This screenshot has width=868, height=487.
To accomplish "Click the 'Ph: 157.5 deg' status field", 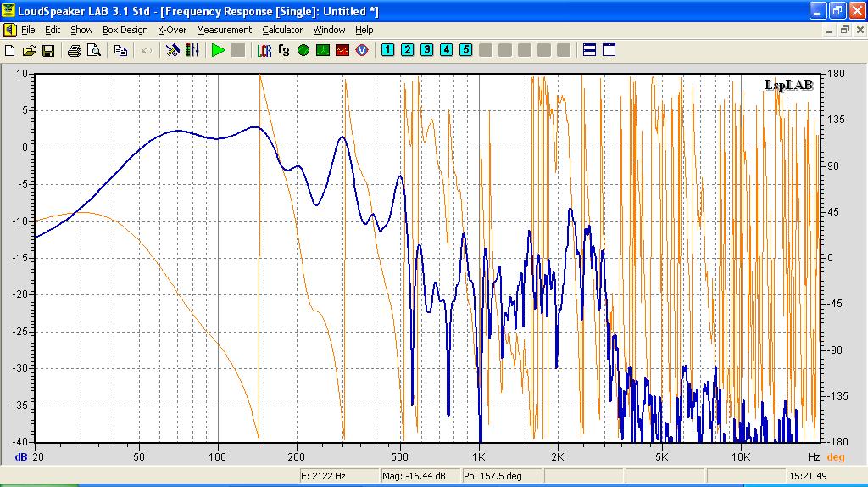I will click(502, 476).
